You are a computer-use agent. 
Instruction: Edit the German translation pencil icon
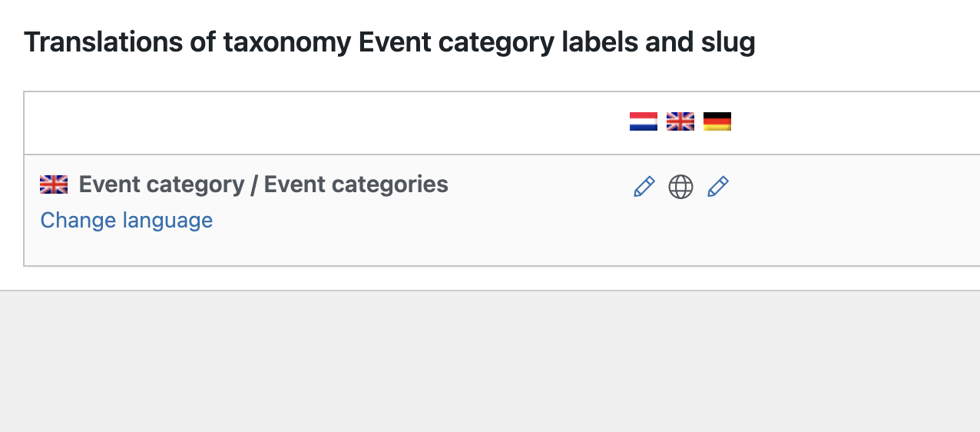tap(717, 187)
